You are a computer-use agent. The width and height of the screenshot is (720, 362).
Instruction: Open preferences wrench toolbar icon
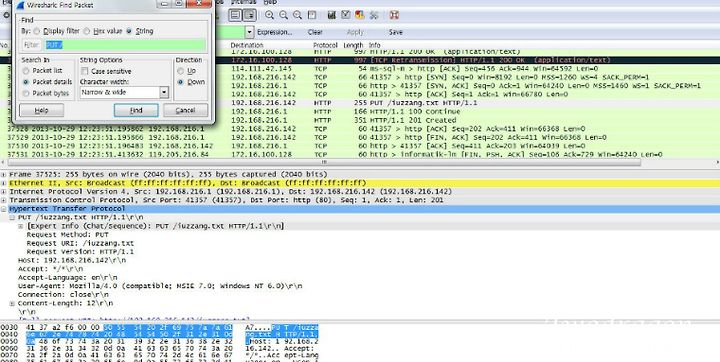point(374,15)
